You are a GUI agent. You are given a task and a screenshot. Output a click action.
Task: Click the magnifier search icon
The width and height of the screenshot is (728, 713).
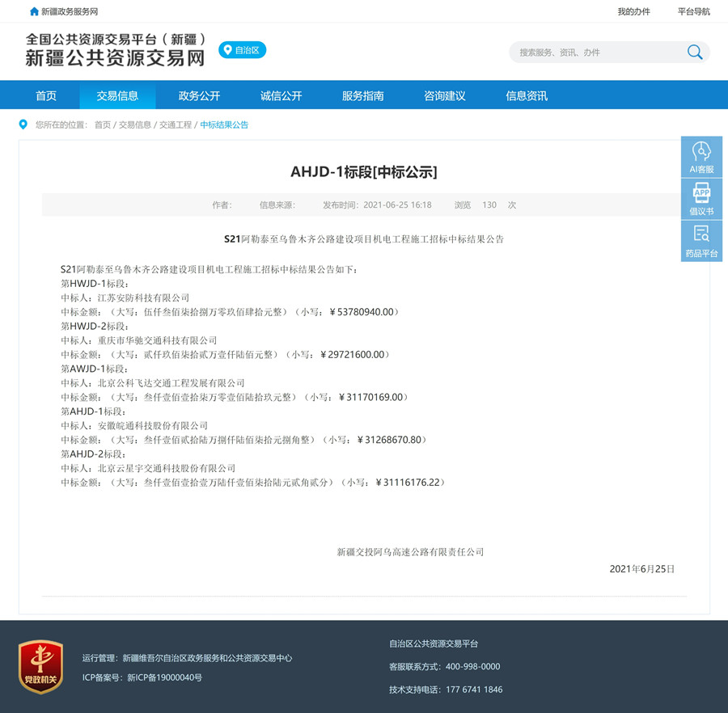click(x=695, y=52)
